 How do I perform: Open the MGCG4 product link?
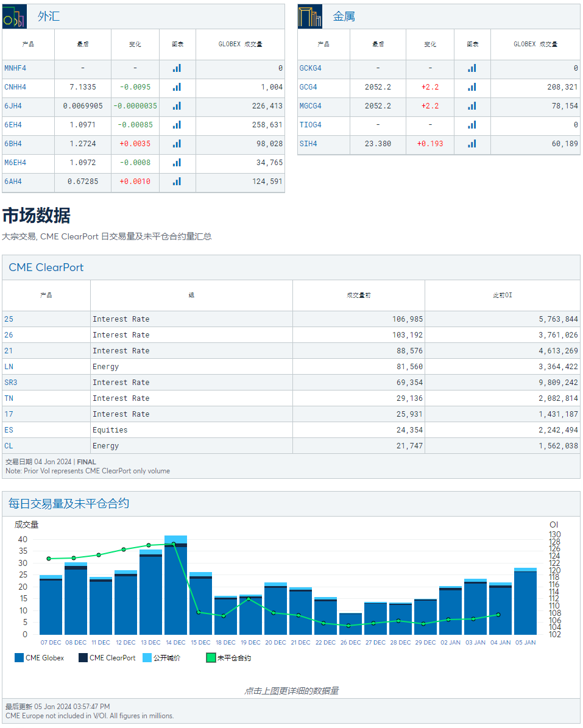coord(311,107)
